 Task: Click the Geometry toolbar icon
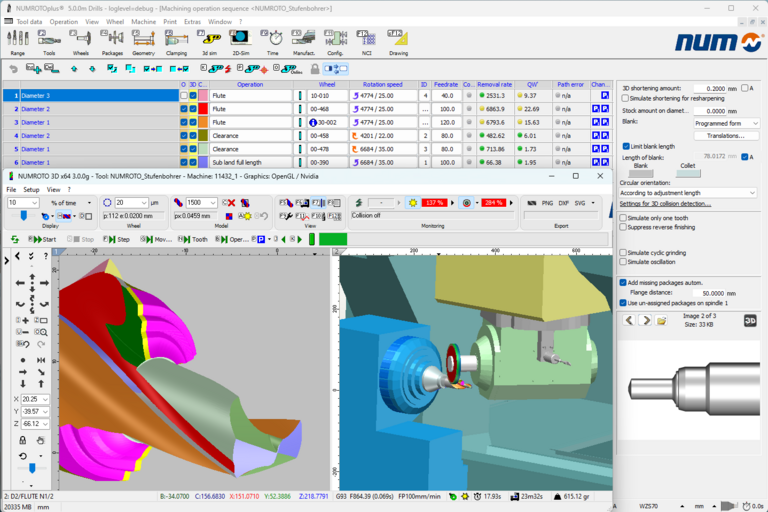point(143,41)
